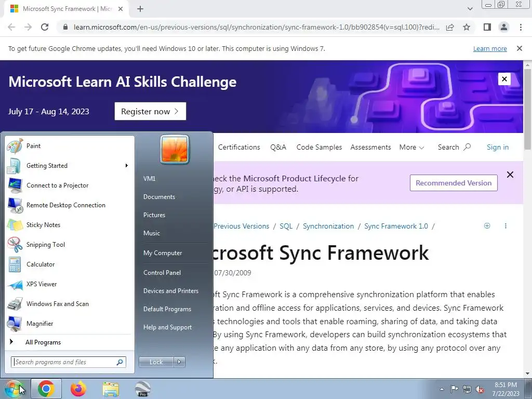Open Getting Started from Start menu
The height and width of the screenshot is (399, 532).
(70, 166)
